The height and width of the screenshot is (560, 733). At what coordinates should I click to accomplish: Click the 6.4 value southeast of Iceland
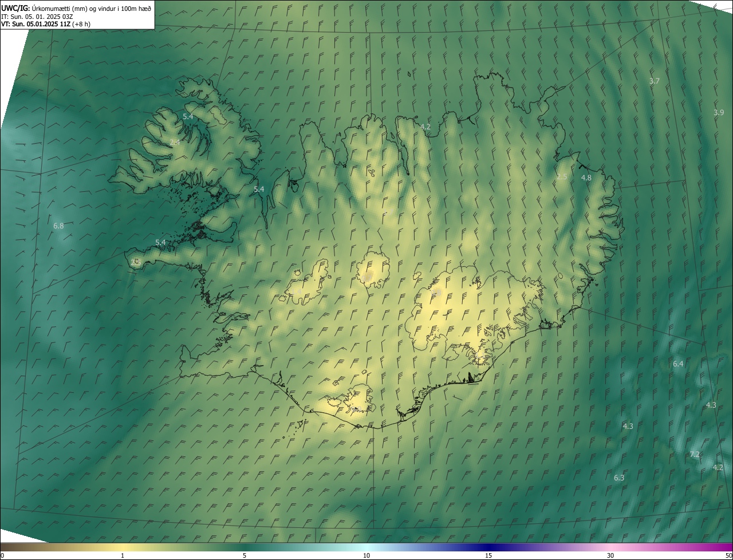pyautogui.click(x=678, y=364)
